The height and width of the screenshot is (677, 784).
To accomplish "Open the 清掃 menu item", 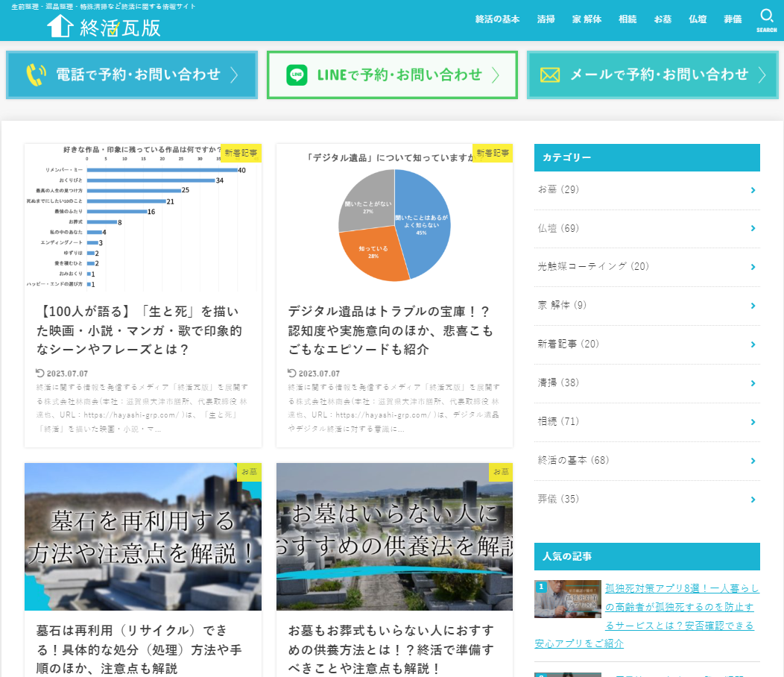I will [x=546, y=19].
